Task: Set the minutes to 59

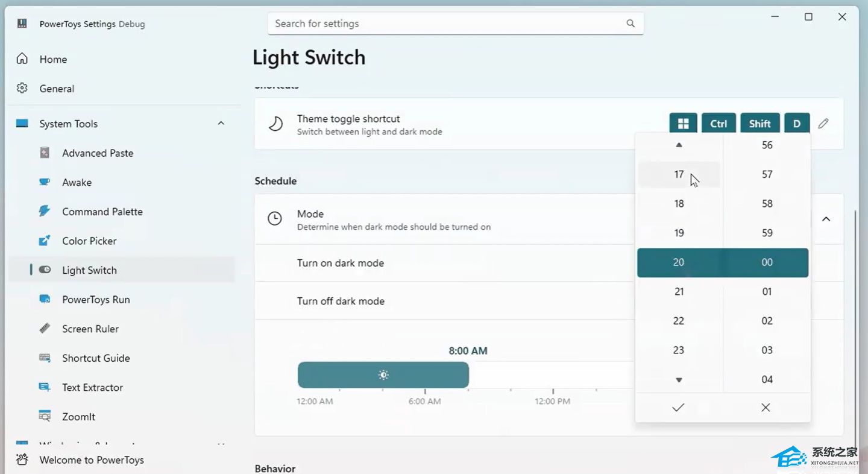Action: pos(767,233)
